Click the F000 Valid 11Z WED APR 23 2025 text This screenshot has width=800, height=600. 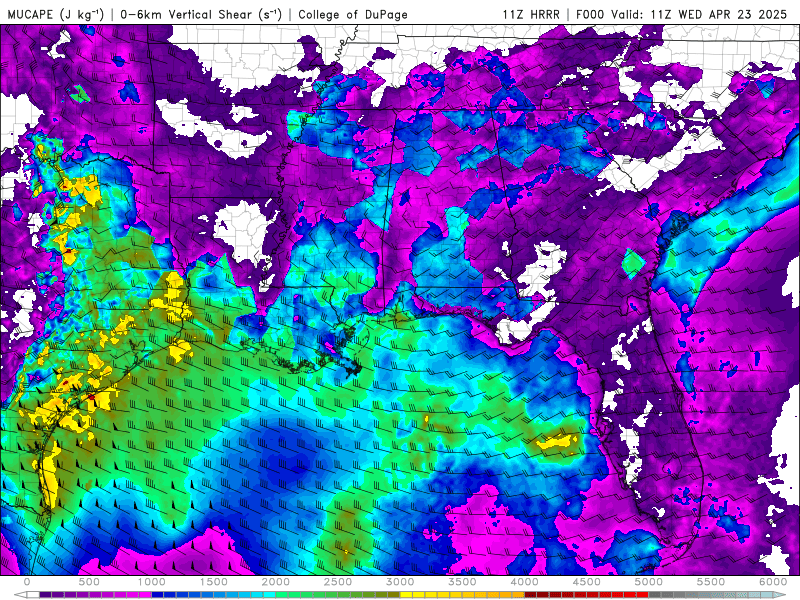pyautogui.click(x=682, y=14)
